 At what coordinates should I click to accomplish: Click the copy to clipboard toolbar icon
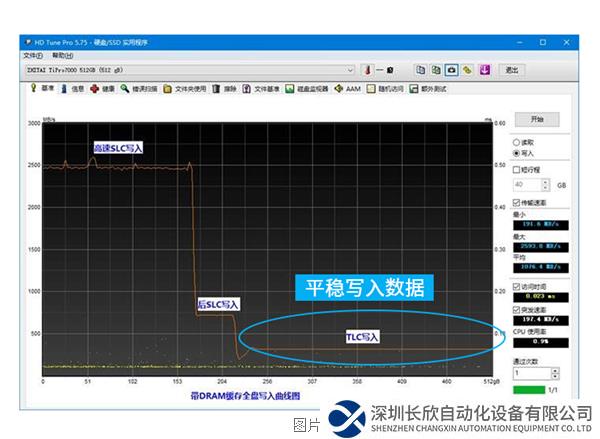(x=421, y=70)
